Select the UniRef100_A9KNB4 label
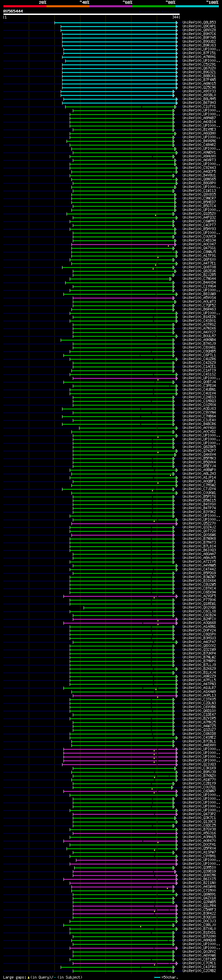The height and width of the screenshot is (980, 222). [x=199, y=340]
